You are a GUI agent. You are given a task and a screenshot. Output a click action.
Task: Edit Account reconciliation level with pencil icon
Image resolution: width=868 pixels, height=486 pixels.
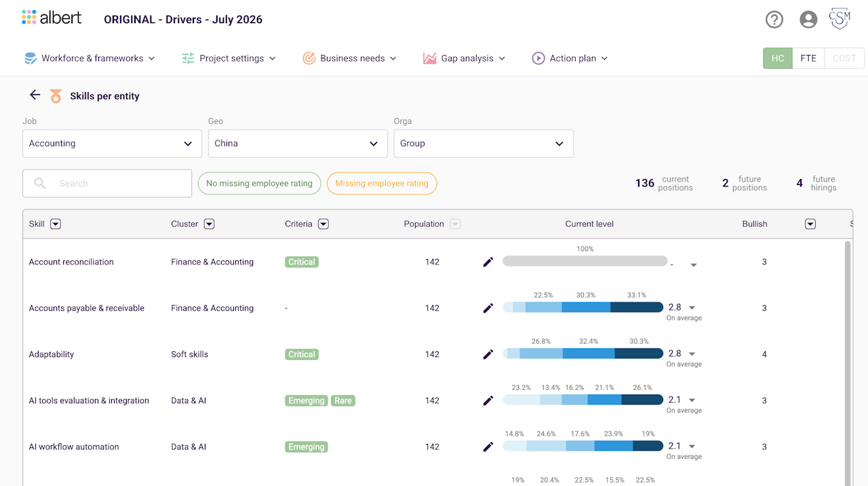(488, 262)
